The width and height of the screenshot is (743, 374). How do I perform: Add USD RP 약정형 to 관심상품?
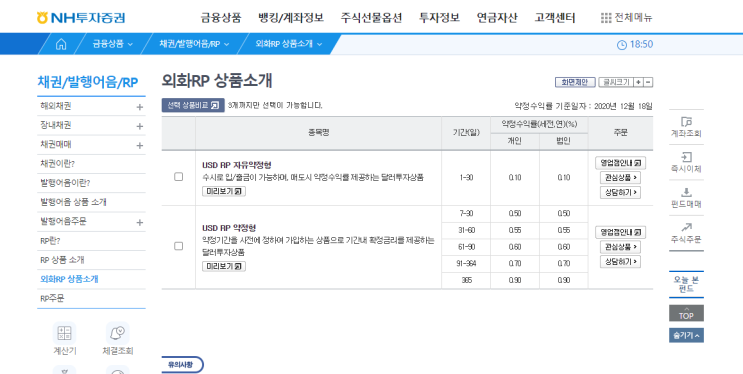pos(620,247)
